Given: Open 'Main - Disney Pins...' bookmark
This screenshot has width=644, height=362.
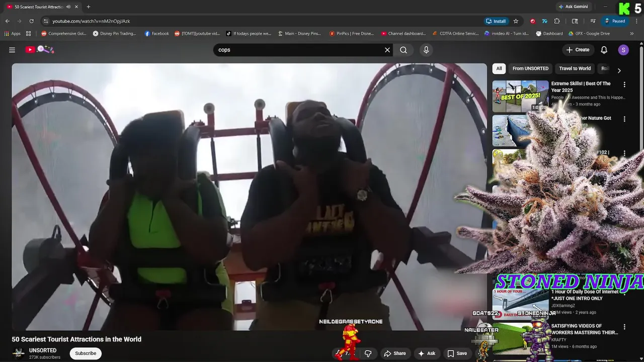Looking at the screenshot, I should click(x=299, y=34).
